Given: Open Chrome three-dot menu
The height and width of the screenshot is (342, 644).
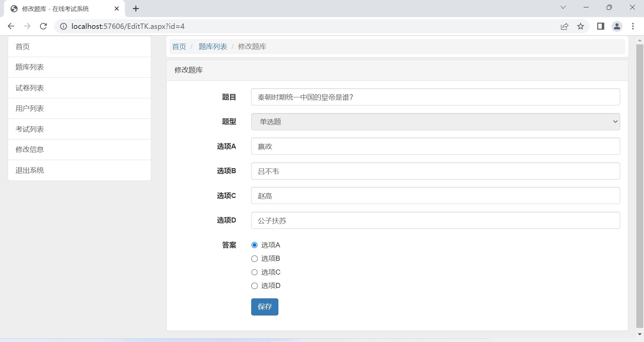Looking at the screenshot, I should click(633, 26).
